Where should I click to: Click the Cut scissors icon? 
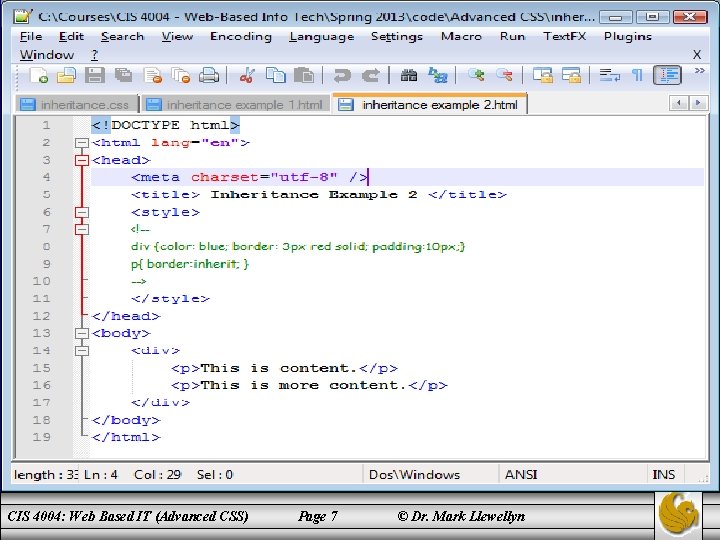click(x=247, y=75)
